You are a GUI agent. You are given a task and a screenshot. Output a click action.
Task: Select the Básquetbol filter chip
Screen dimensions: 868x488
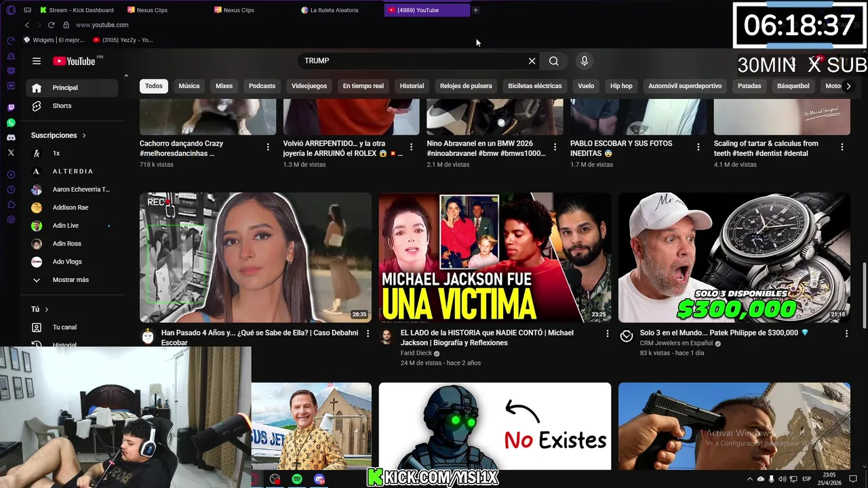pyautogui.click(x=793, y=86)
